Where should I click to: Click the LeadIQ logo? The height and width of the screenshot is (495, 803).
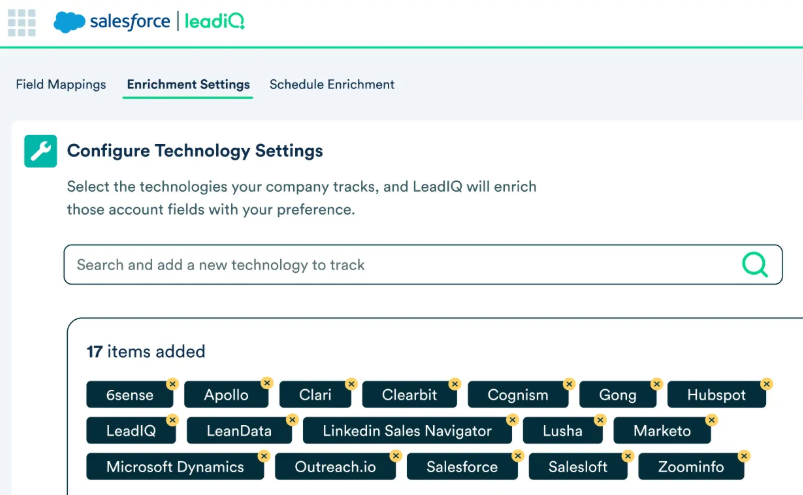pyautogui.click(x=215, y=21)
